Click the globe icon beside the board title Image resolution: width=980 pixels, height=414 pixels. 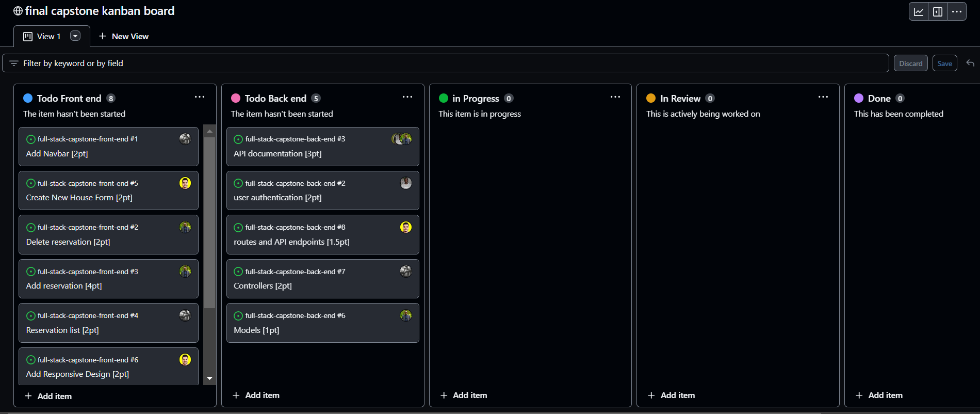(19, 10)
